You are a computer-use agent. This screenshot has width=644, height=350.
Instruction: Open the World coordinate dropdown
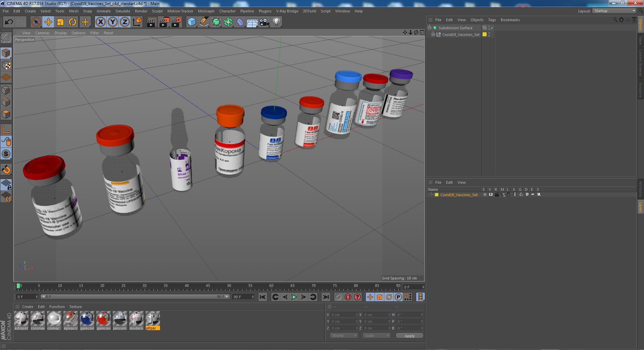[344, 336]
